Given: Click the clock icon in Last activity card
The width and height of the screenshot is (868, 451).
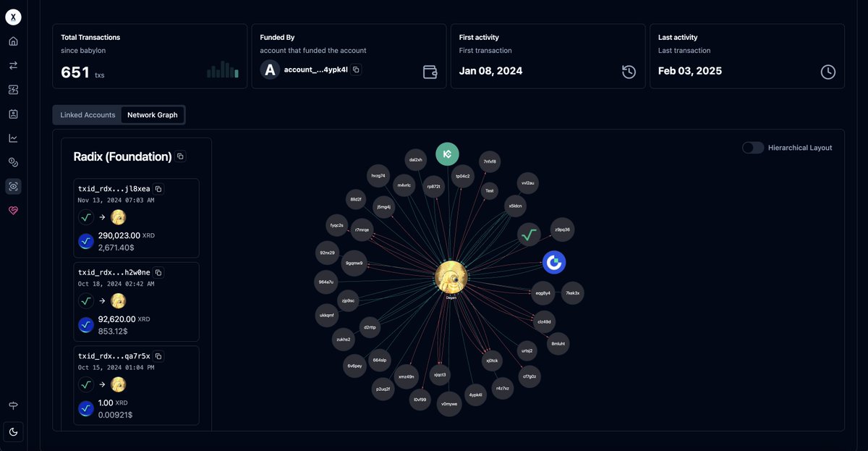Looking at the screenshot, I should tap(827, 72).
